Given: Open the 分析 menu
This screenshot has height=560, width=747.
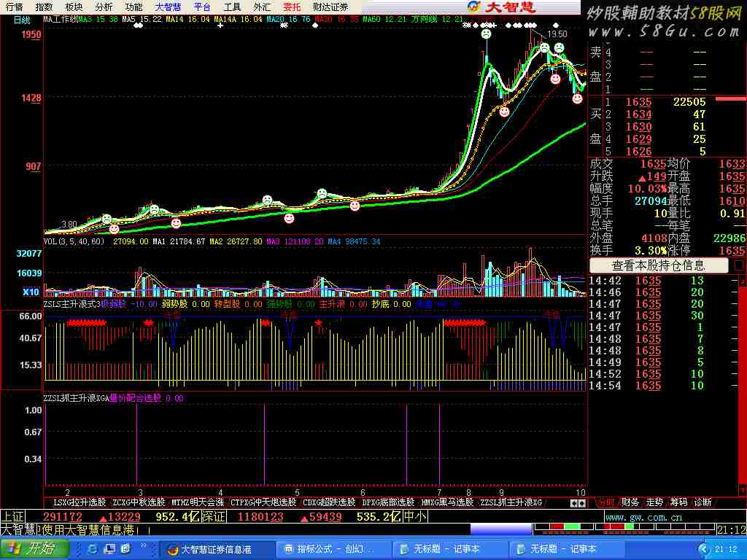Looking at the screenshot, I should tap(104, 7).
